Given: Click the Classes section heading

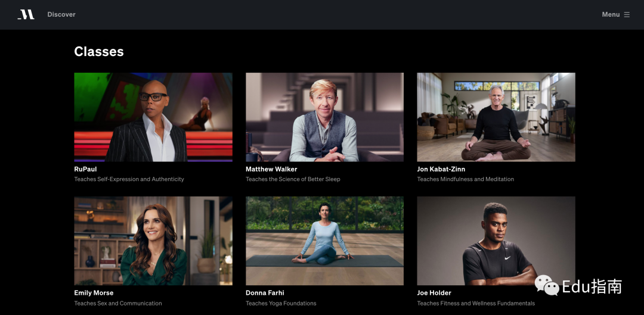Looking at the screenshot, I should pos(99,51).
